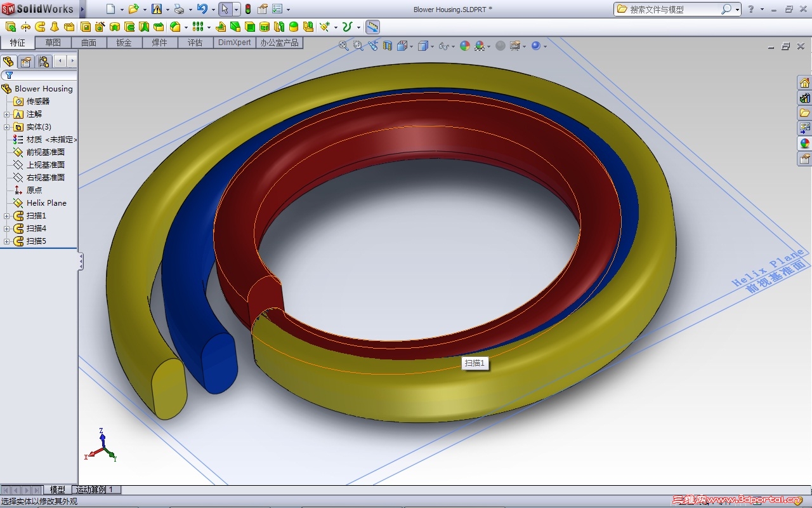
Task: Select the Swept Boss feature icon
Action: [40, 27]
